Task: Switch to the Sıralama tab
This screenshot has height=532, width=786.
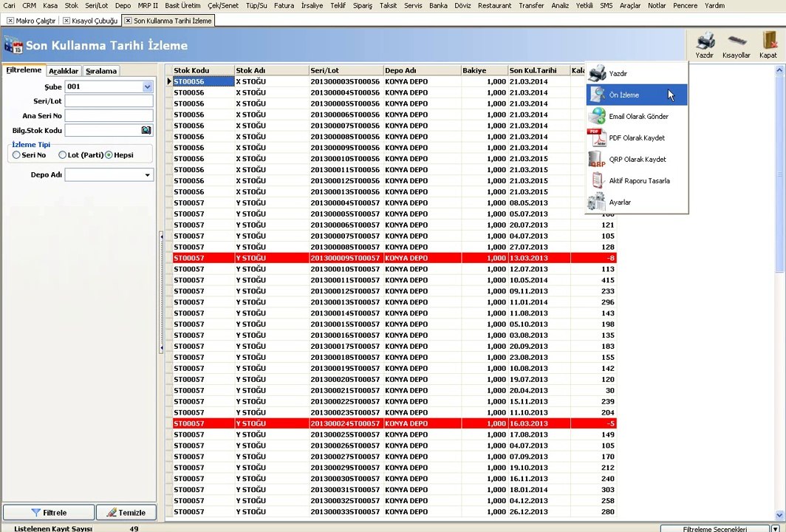Action: coord(101,71)
